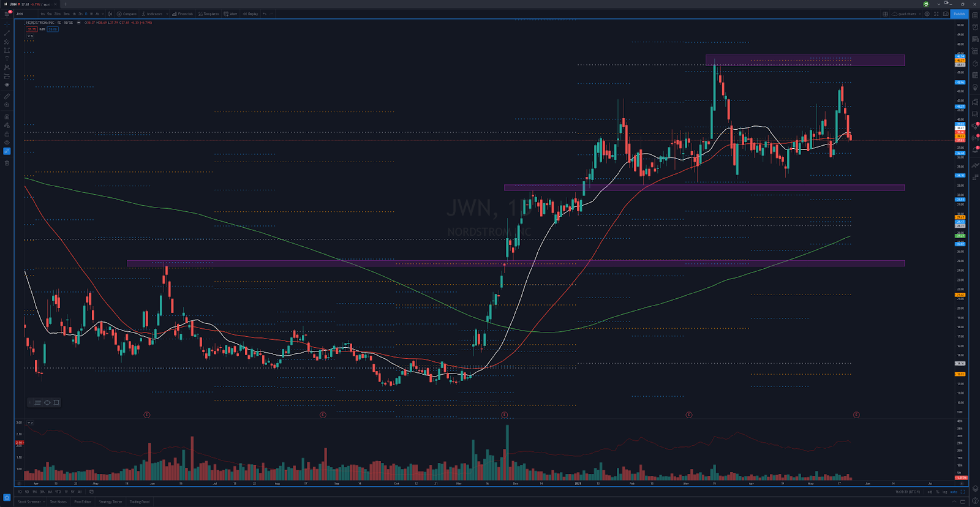The image size is (980, 507).
Task: Click the blue buy price button
Action: click(53, 29)
